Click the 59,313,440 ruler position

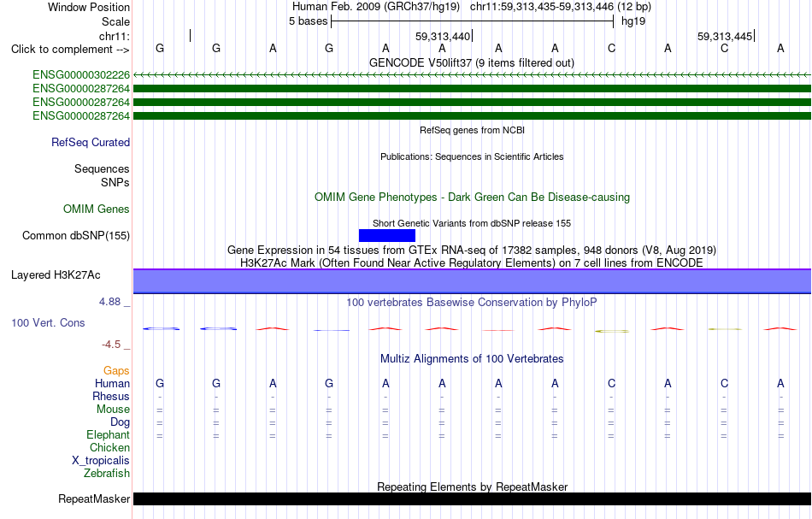[x=443, y=36]
